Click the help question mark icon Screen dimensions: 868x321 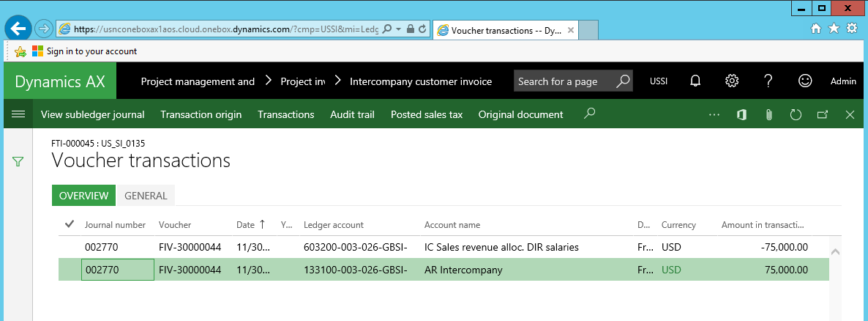[768, 81]
